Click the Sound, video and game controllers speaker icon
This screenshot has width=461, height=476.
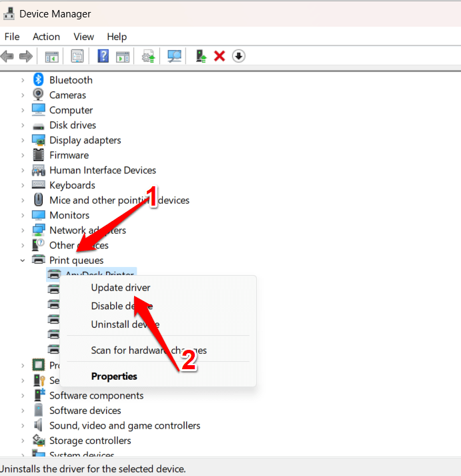click(x=38, y=425)
